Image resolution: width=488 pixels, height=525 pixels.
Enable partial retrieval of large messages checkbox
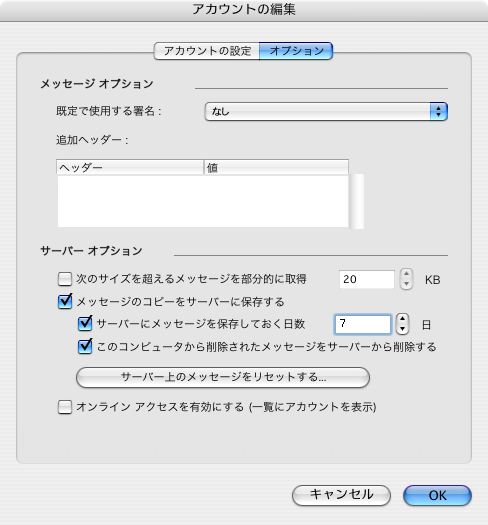65,279
